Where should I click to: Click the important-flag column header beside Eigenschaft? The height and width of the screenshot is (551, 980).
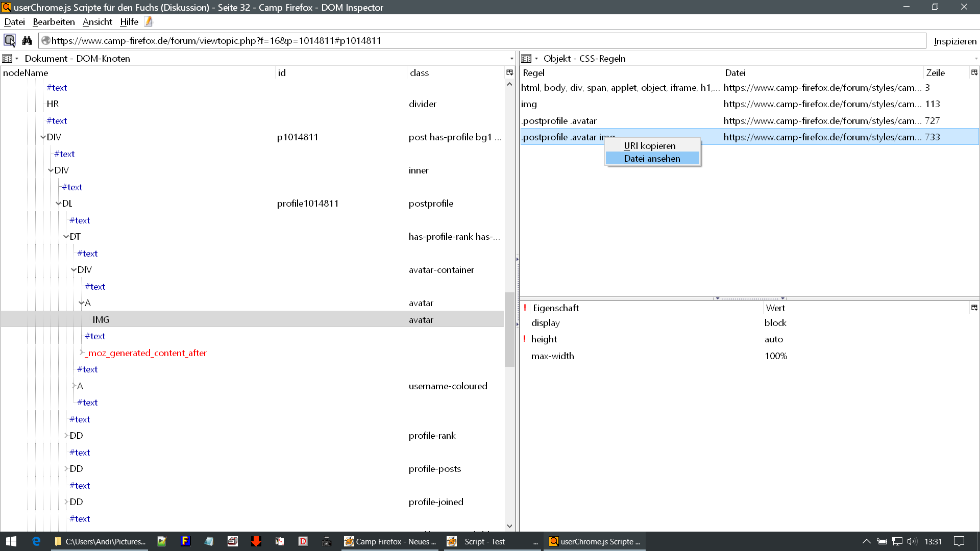click(x=524, y=308)
